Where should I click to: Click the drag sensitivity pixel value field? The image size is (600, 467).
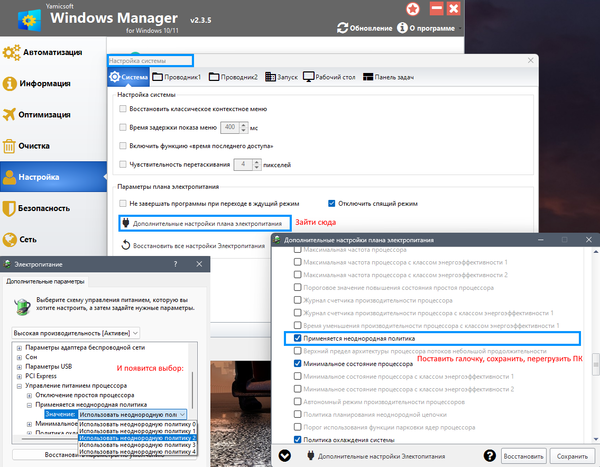coord(243,164)
